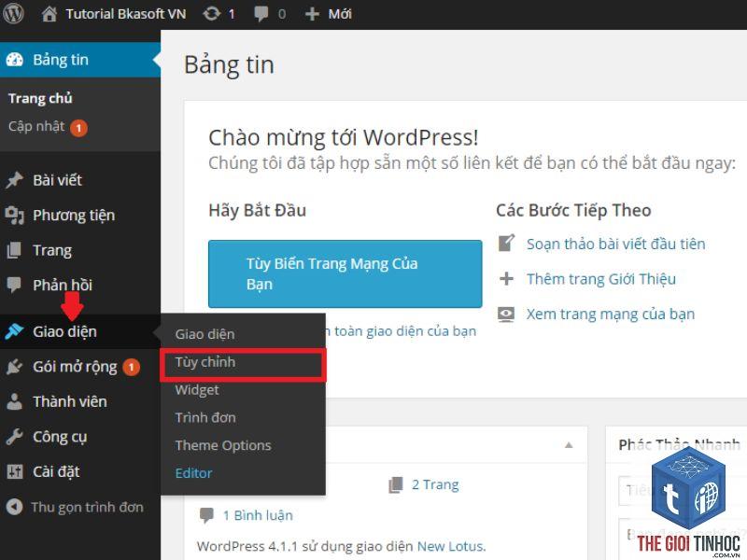Click the Bài viết pin icon
The image size is (747, 560).
(14, 180)
